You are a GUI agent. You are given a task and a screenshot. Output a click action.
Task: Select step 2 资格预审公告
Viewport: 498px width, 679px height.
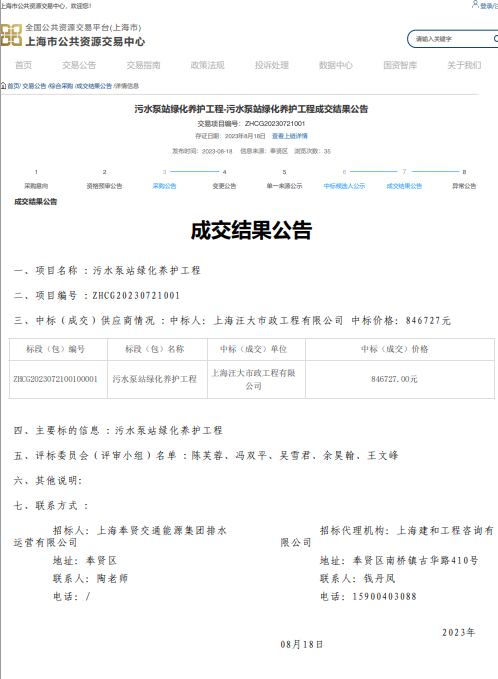click(104, 180)
